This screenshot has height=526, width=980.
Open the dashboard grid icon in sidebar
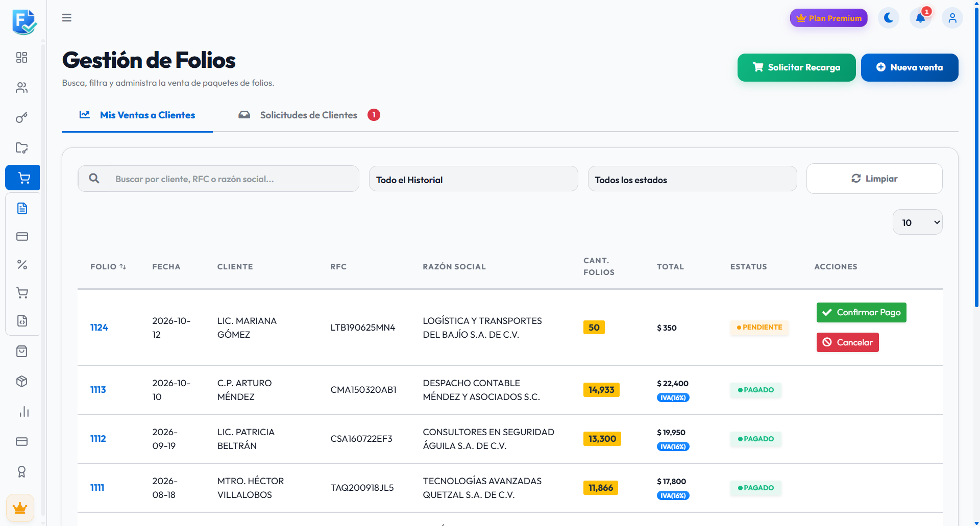click(22, 57)
